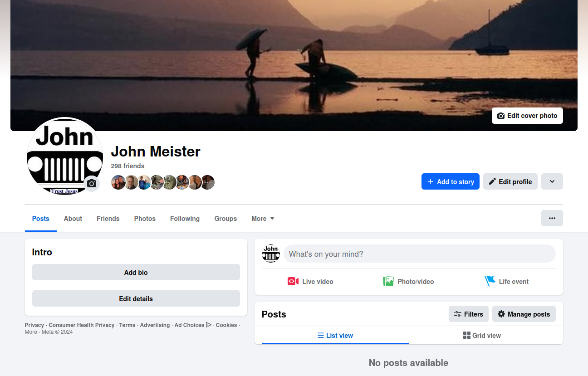Click the camera icon on profile picture
Viewport: 588px width, 376px height.
pos(92,183)
